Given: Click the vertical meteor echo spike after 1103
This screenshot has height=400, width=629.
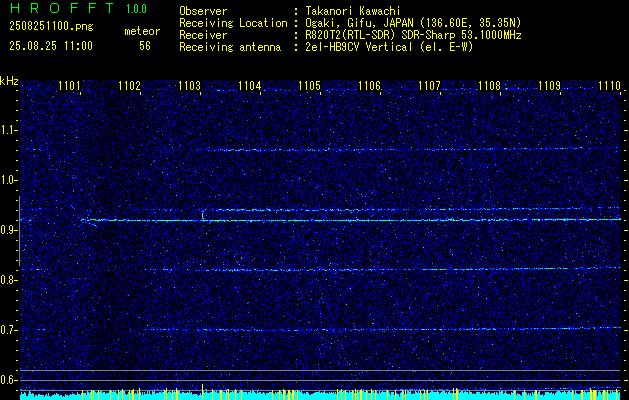Looking at the screenshot, I should click(203, 215).
